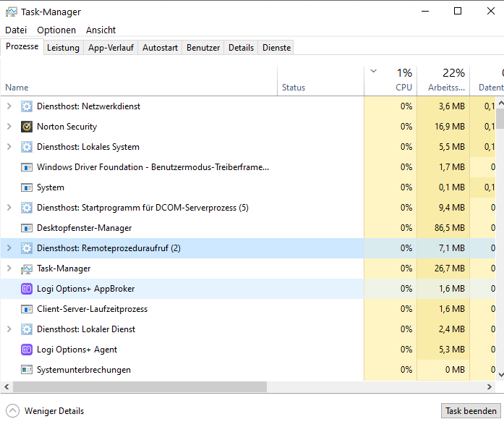Click the Client-Server-Laufzeitprozess icon
Screen dimensions: 504x427
pyautogui.click(x=27, y=309)
